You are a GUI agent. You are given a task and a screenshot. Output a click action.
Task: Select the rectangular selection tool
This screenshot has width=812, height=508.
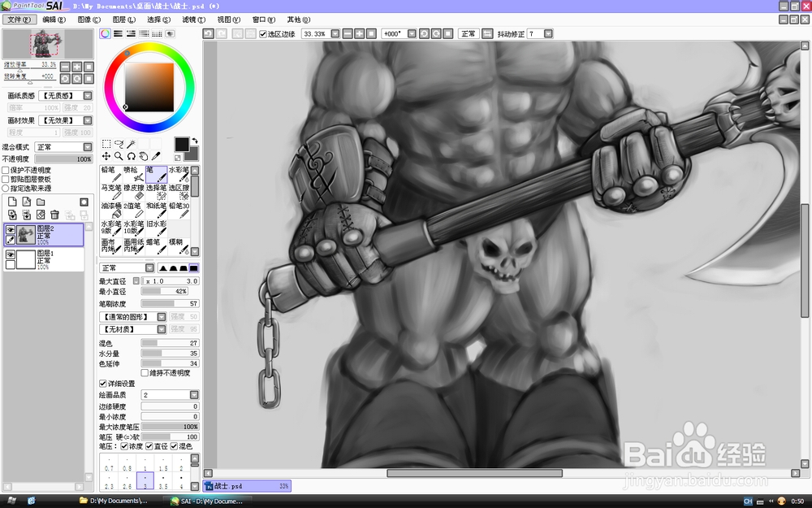106,144
